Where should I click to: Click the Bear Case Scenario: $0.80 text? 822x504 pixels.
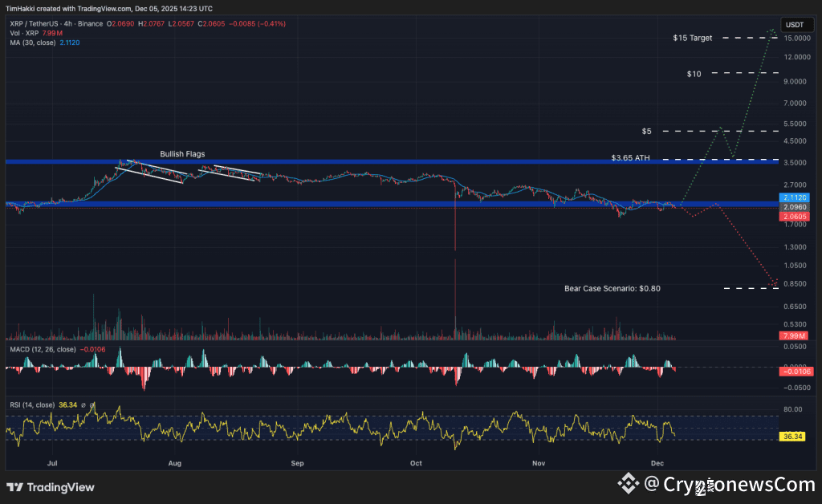[x=612, y=287]
